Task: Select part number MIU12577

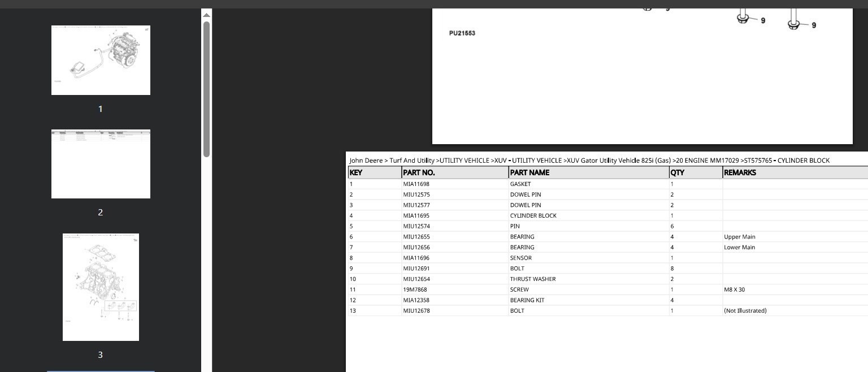Action: tap(416, 205)
